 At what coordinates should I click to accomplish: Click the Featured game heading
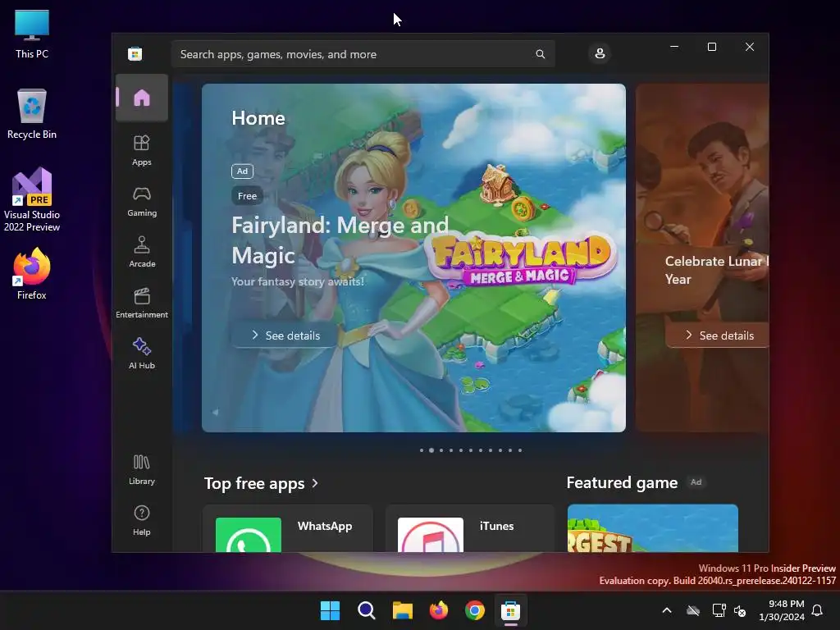[622, 482]
